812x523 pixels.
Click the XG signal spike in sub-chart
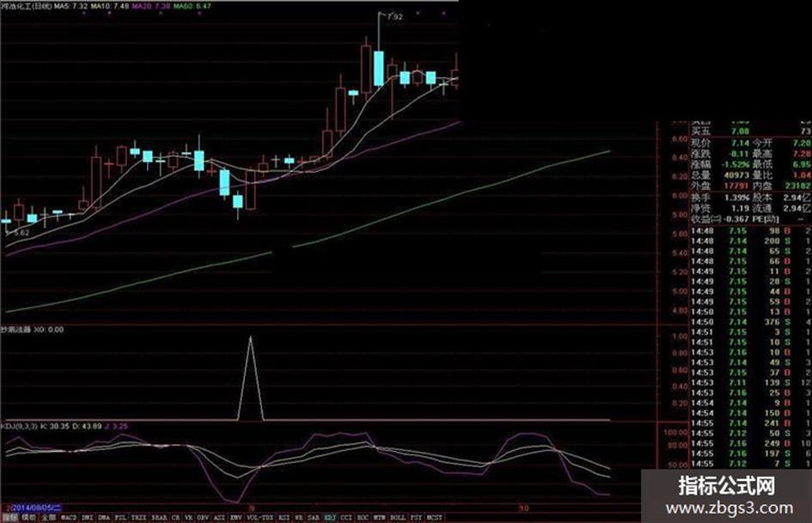(x=251, y=378)
